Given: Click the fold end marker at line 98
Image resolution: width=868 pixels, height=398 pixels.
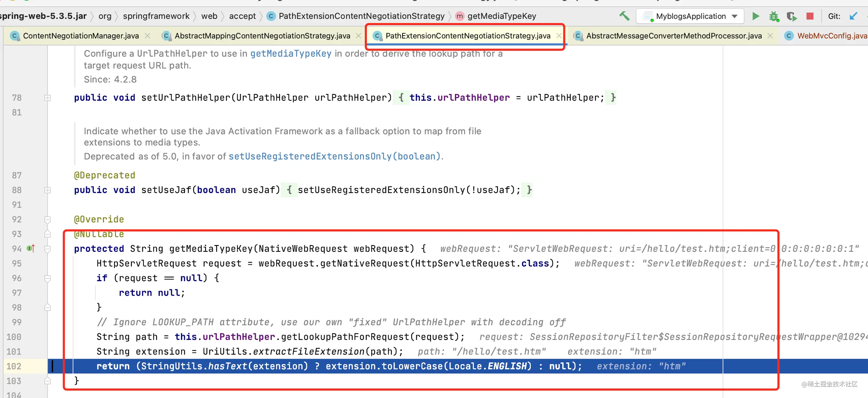Looking at the screenshot, I should [x=48, y=307].
